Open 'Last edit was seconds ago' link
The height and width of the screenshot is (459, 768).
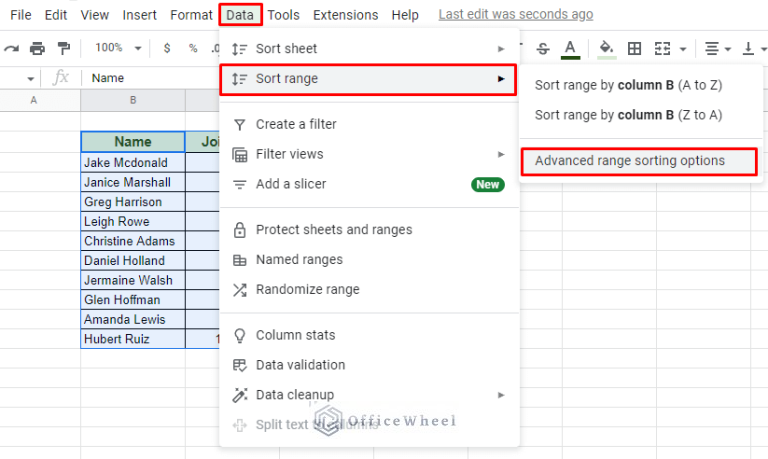516,15
